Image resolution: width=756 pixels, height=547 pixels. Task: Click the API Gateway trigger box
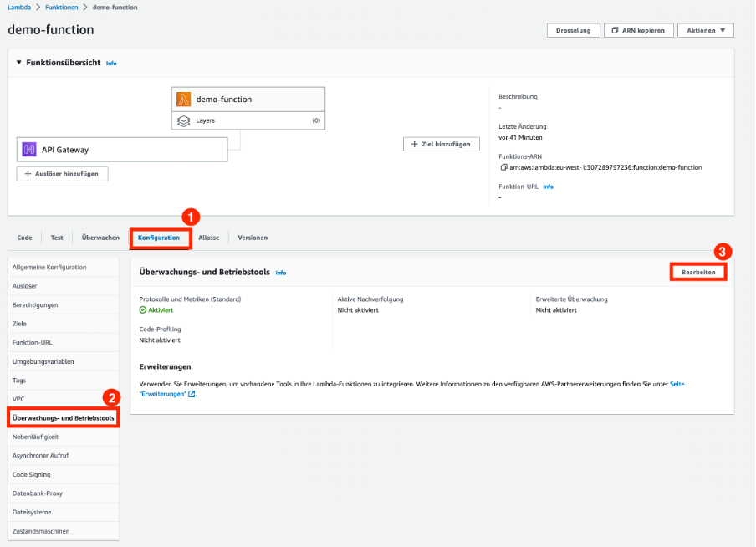point(122,150)
